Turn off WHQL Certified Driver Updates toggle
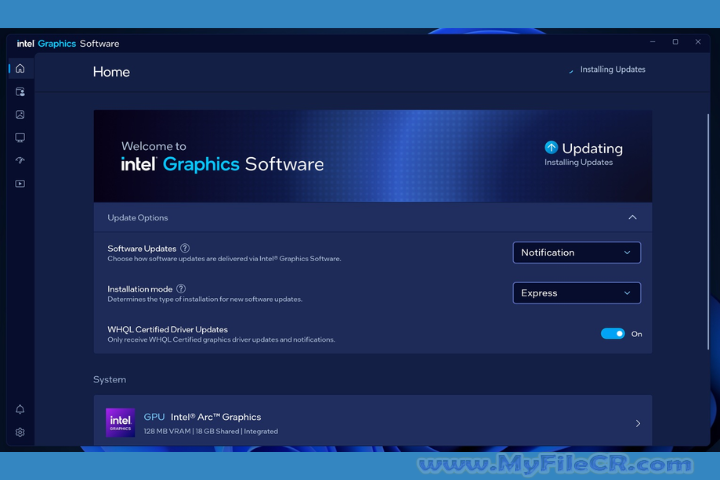The width and height of the screenshot is (720, 480). point(613,333)
